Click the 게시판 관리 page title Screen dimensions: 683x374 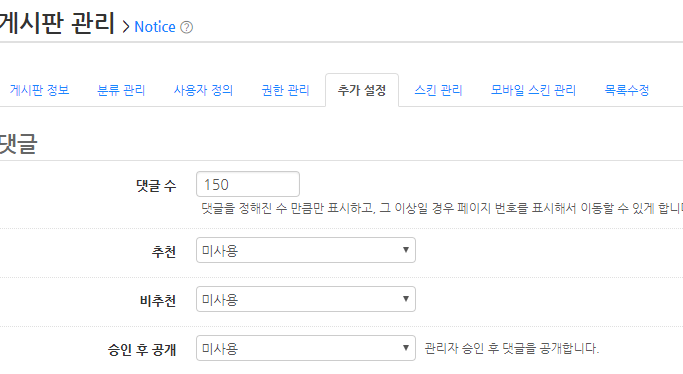(x=57, y=24)
